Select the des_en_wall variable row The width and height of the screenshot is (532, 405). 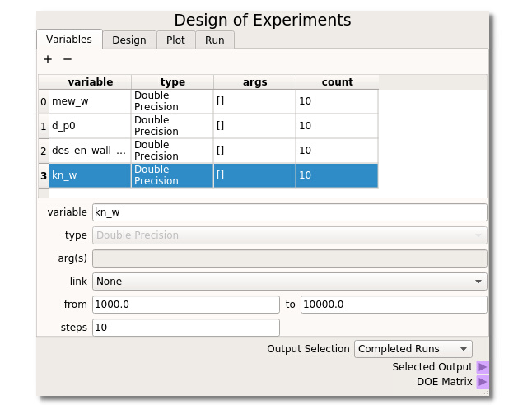click(x=89, y=151)
